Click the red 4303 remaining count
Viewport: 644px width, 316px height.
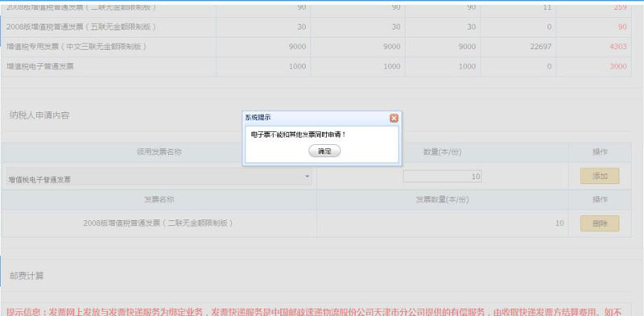tap(618, 47)
